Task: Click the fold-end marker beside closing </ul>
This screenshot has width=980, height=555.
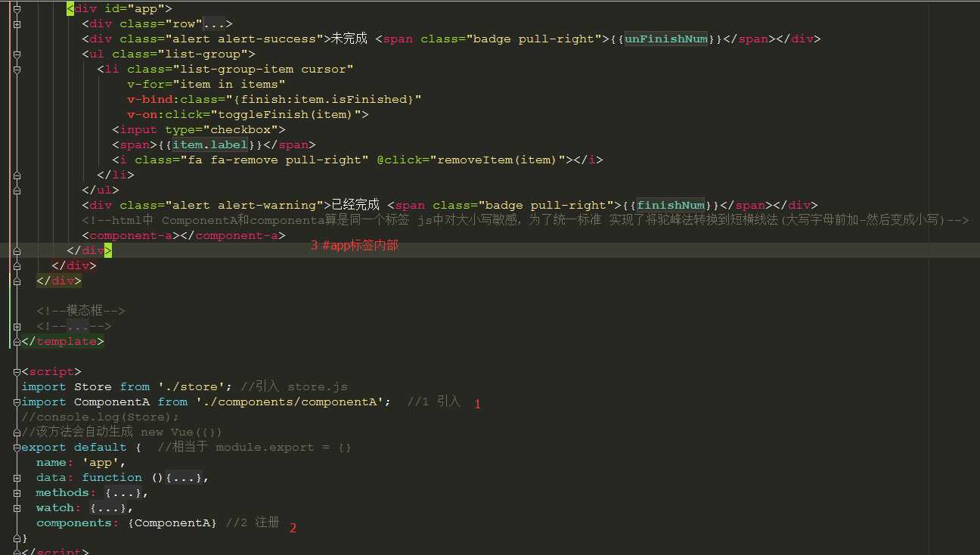Action: pos(17,191)
